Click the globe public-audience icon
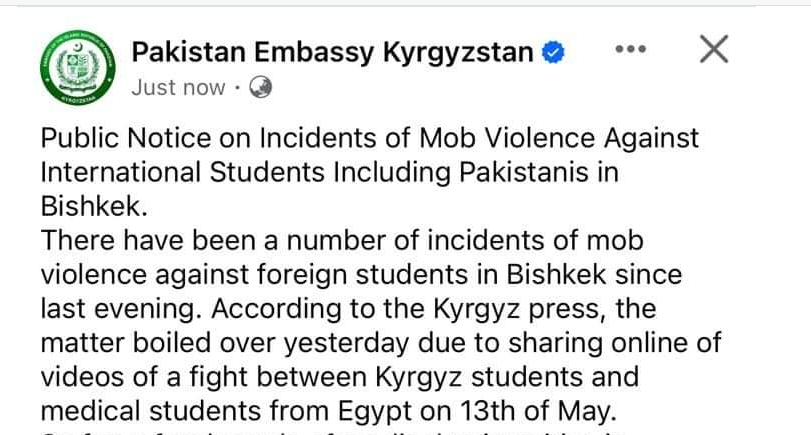This screenshot has height=435, width=811. tap(260, 87)
